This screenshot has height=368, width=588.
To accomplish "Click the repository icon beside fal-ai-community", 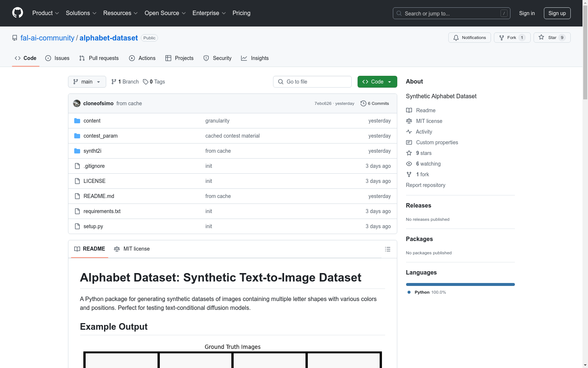I will coord(15,38).
